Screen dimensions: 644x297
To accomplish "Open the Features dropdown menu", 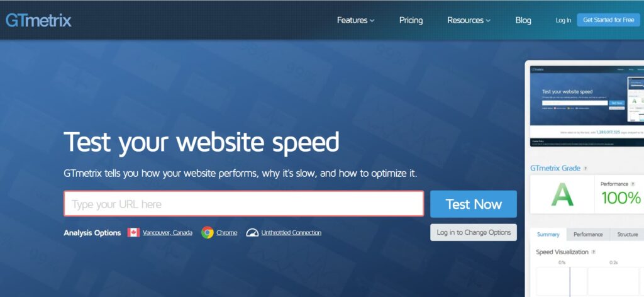I will pos(356,20).
